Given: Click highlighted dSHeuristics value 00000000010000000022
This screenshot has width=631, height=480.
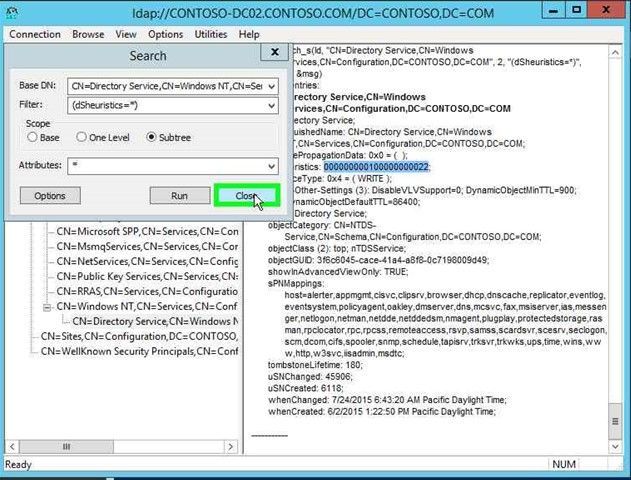Looking at the screenshot, I should 376,167.
